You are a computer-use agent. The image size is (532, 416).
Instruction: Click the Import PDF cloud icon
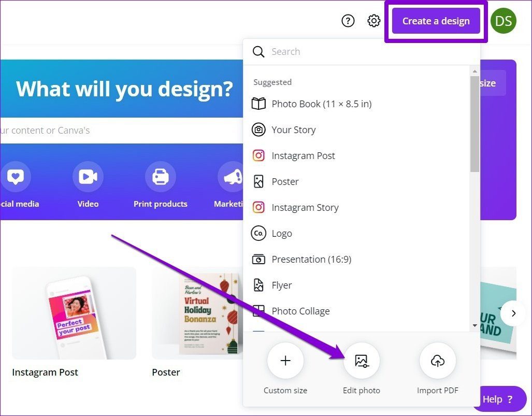pyautogui.click(x=437, y=361)
